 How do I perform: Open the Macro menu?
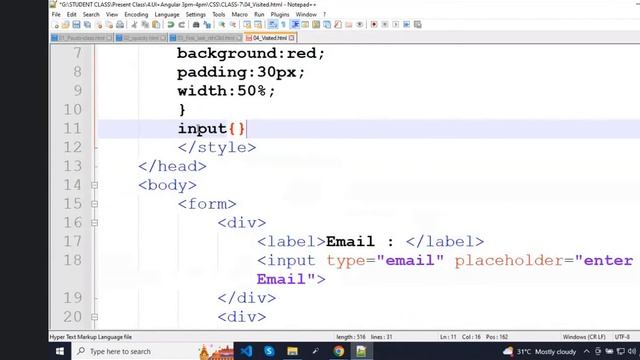click(x=240, y=14)
